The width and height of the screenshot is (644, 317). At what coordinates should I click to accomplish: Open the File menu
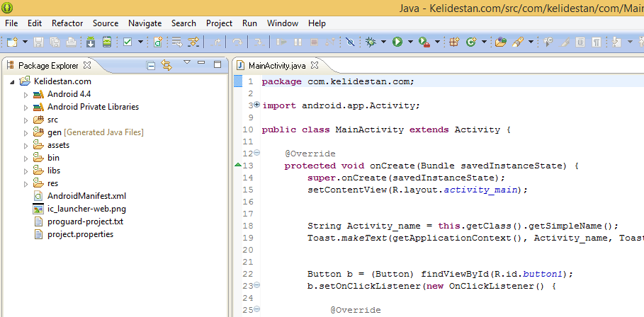(x=11, y=23)
